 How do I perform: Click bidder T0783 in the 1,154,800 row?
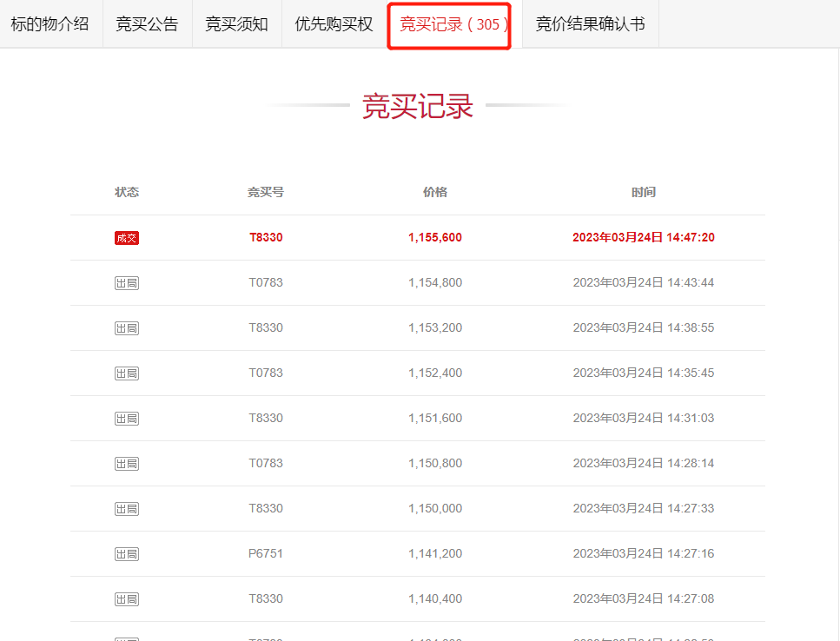point(266,282)
